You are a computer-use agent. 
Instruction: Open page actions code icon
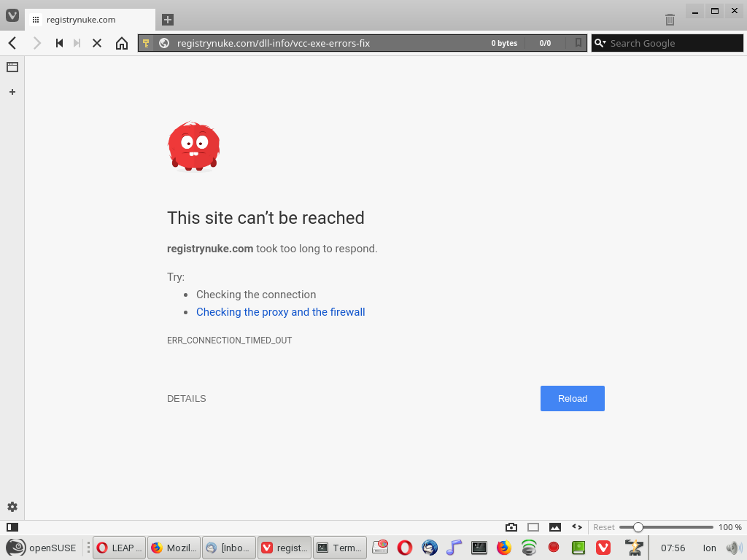pos(577,526)
